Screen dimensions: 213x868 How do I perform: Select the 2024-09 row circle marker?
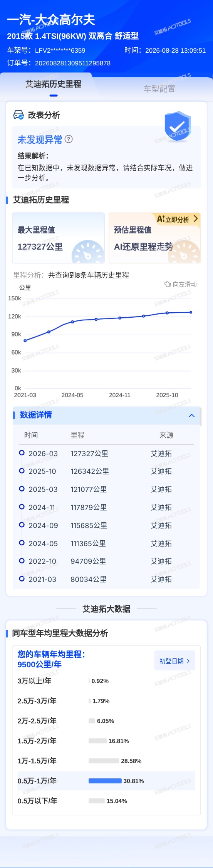tap(22, 525)
